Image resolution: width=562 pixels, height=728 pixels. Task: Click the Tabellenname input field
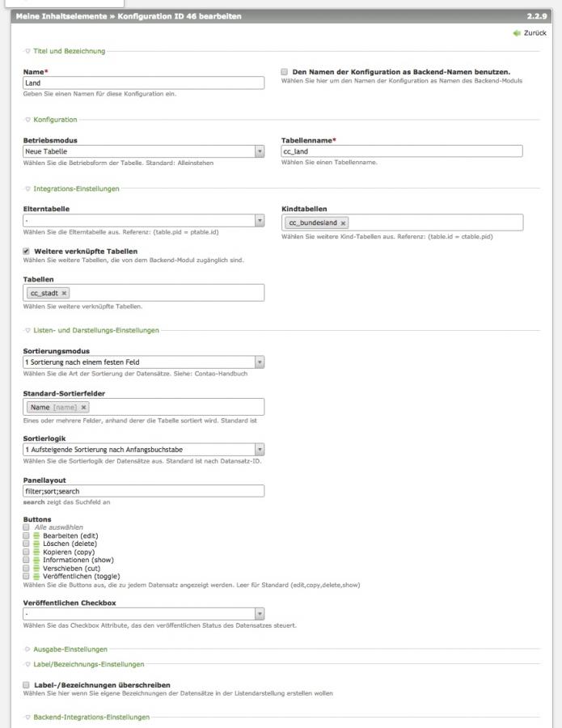401,151
